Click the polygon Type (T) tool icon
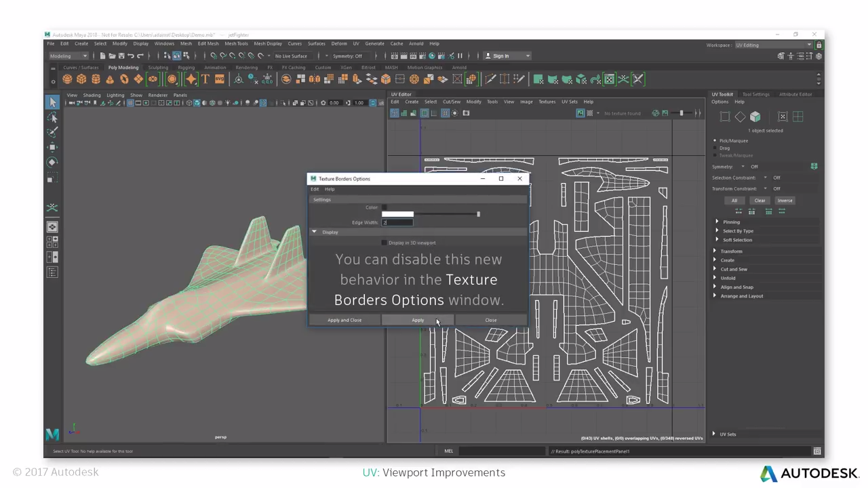Image resolution: width=868 pixels, height=488 pixels. click(205, 79)
